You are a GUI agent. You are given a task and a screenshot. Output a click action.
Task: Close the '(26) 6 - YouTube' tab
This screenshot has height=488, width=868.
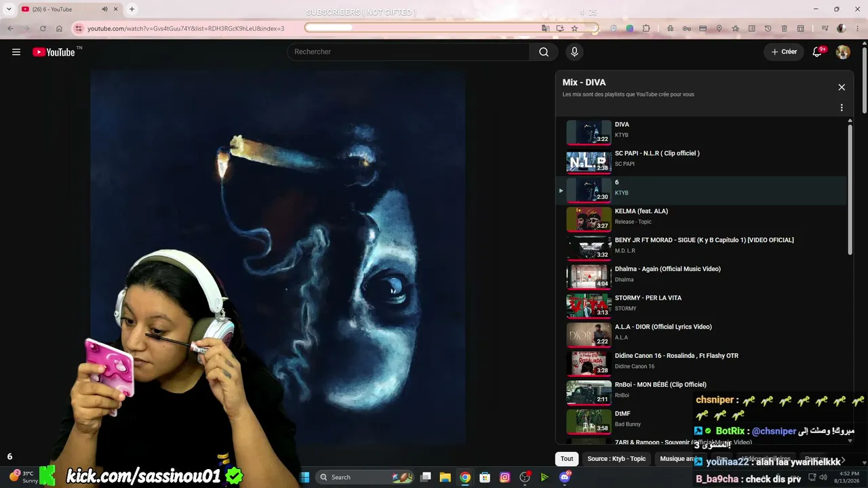[116, 9]
